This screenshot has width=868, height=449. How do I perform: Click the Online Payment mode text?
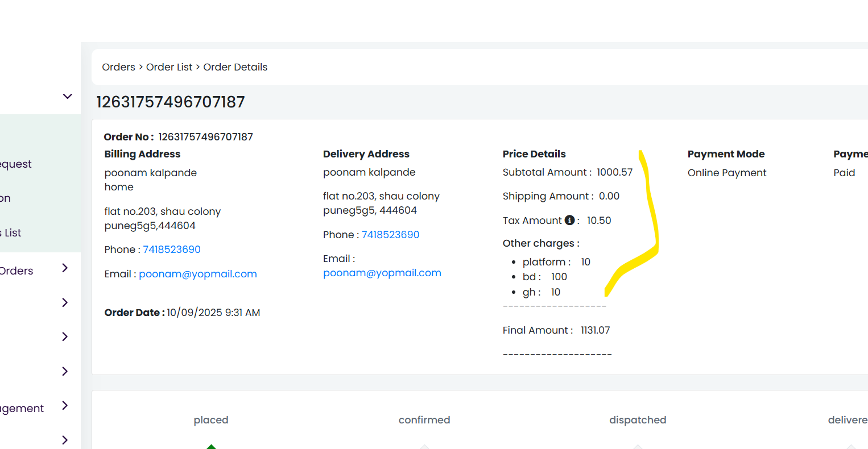point(727,173)
